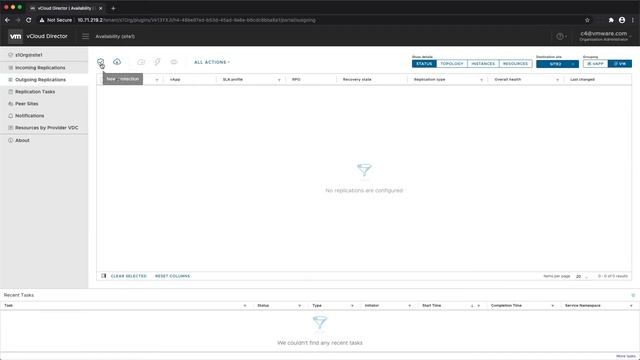Screen dimensions: 640x360
Task: Filter the SLA profile column
Action: click(x=279, y=80)
